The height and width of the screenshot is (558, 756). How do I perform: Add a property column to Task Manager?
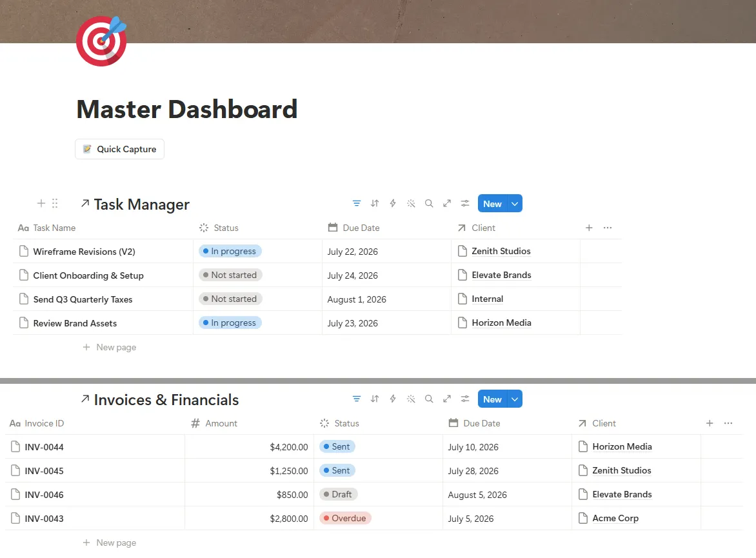589,228
